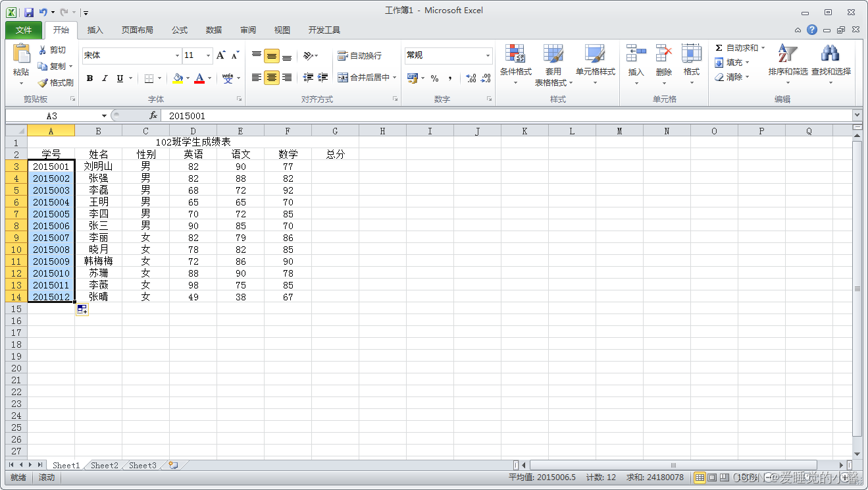Open Conditional Formatting (条件格式)

(515, 65)
